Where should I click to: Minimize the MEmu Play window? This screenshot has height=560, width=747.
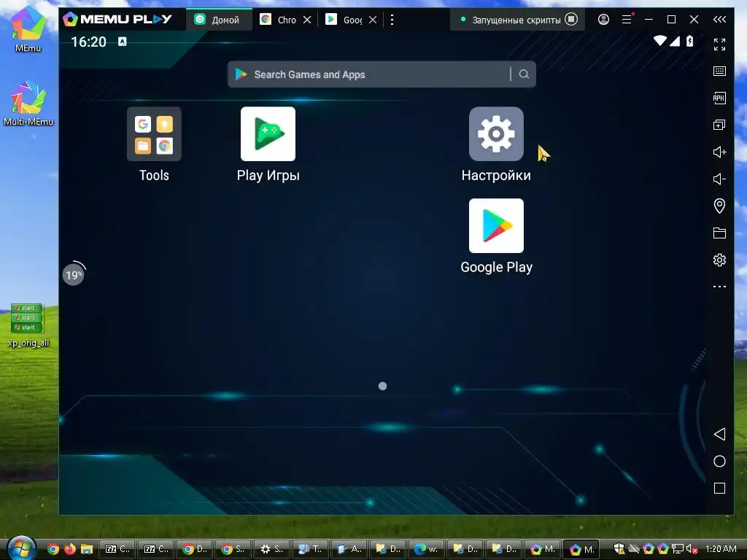click(x=649, y=20)
